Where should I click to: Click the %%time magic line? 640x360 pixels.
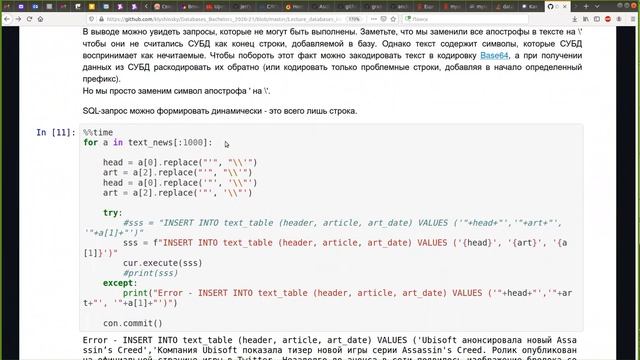[98, 132]
